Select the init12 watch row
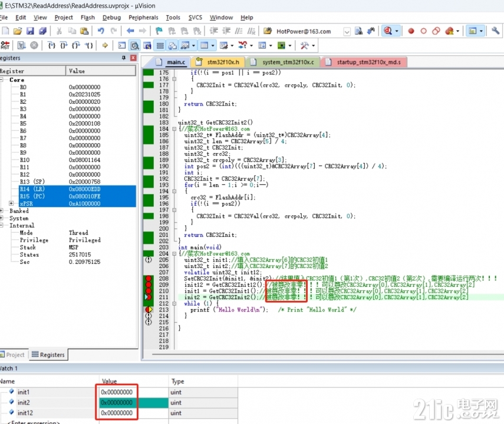The width and height of the screenshot is (504, 424). 119,413
